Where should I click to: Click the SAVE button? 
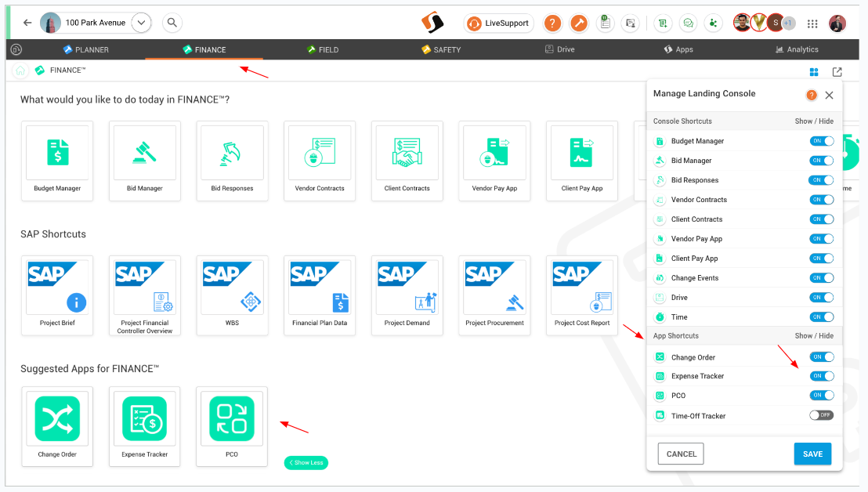(812, 454)
